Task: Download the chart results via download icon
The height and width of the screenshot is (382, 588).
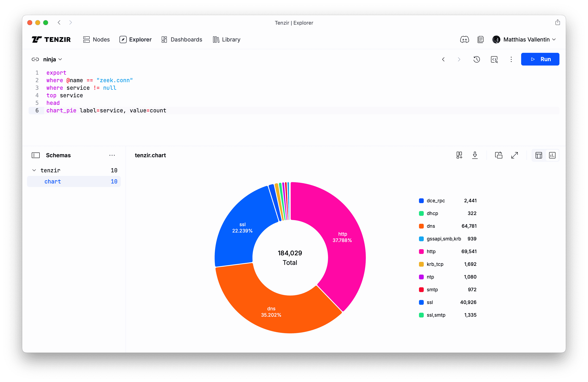Action: [x=475, y=155]
